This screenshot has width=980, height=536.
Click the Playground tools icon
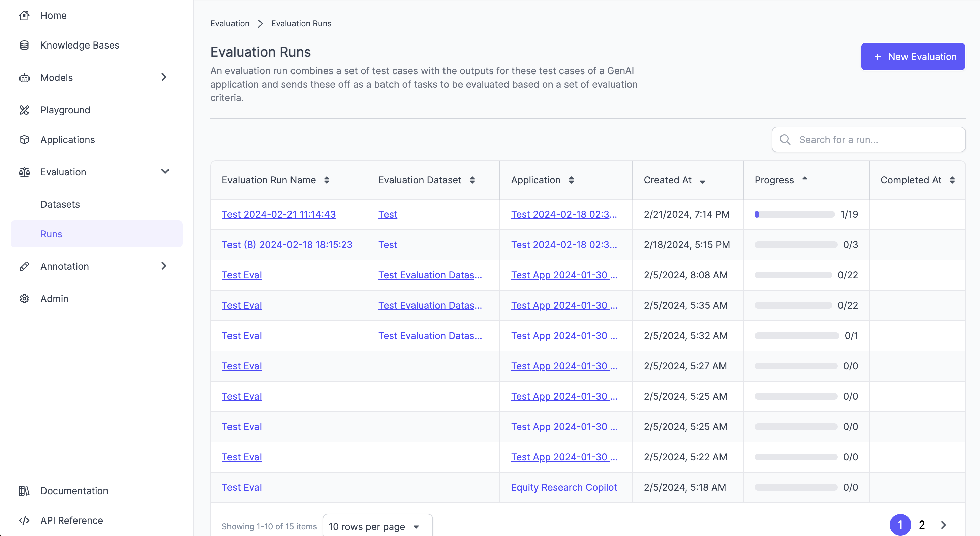pyautogui.click(x=24, y=110)
